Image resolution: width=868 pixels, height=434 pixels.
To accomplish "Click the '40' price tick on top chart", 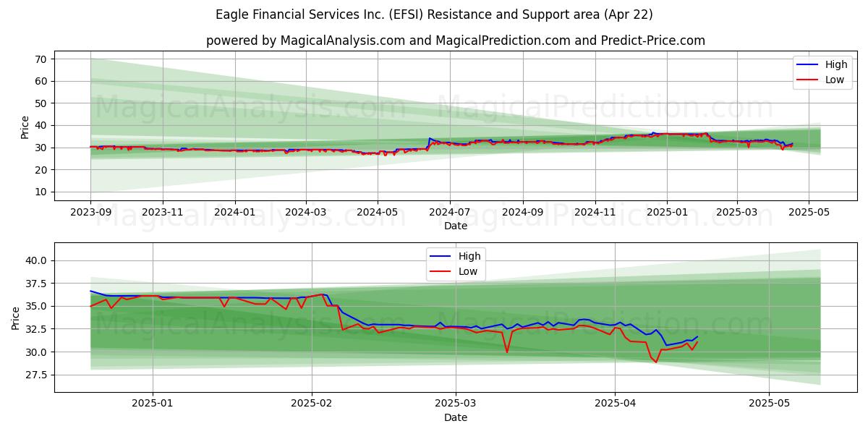I will (41, 126).
